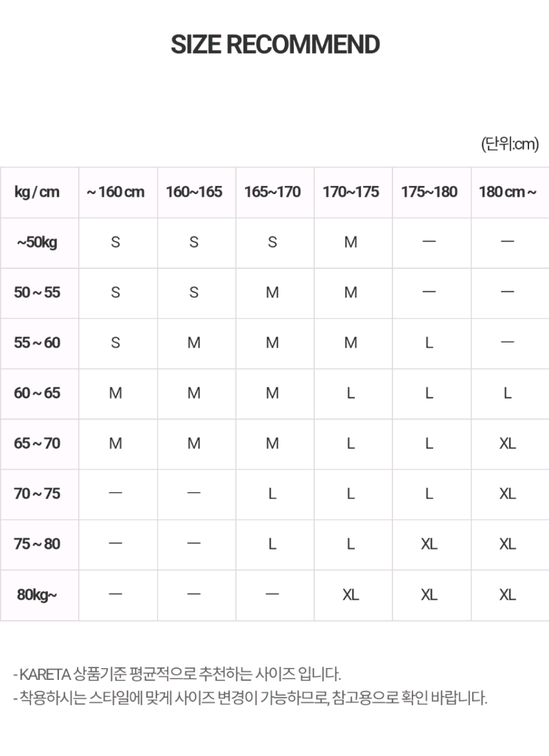Select the 170~175 column header
549x756 pixels.
(x=351, y=192)
